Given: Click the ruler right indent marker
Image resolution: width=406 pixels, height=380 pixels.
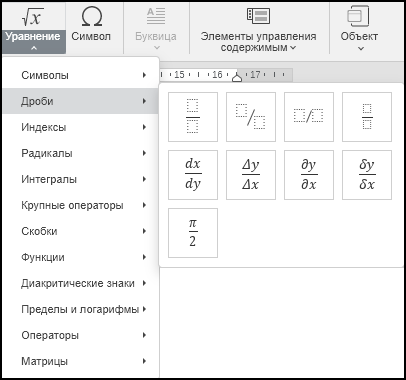Looking at the screenshot, I should 237,77.
